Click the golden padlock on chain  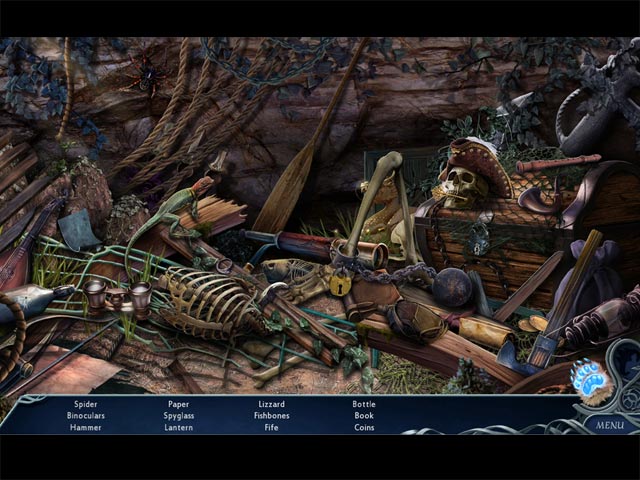tap(340, 283)
